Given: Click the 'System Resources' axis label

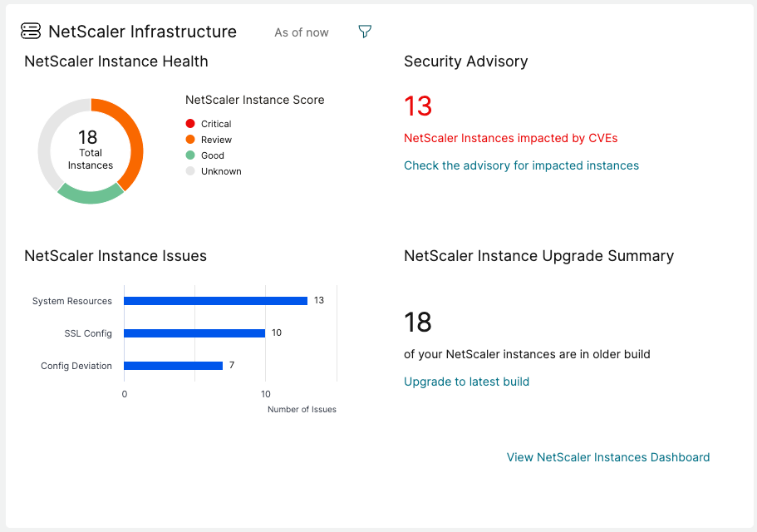Looking at the screenshot, I should click(x=72, y=301).
